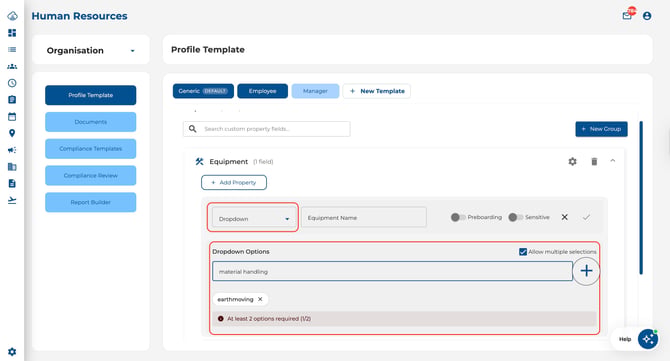Click the Equipment tools icon
Viewport: 670px width, 361px height.
(200, 161)
